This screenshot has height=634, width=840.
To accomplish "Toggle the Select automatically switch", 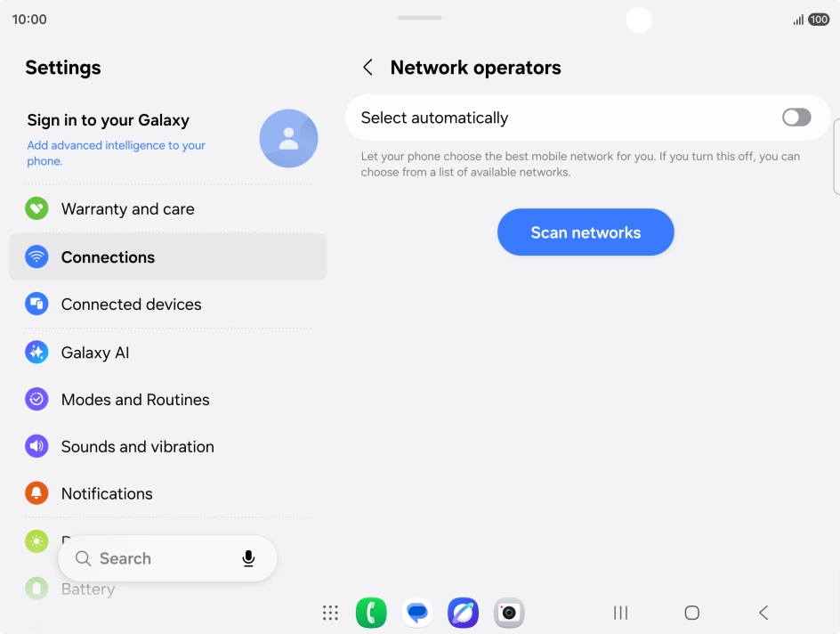I will tap(796, 118).
